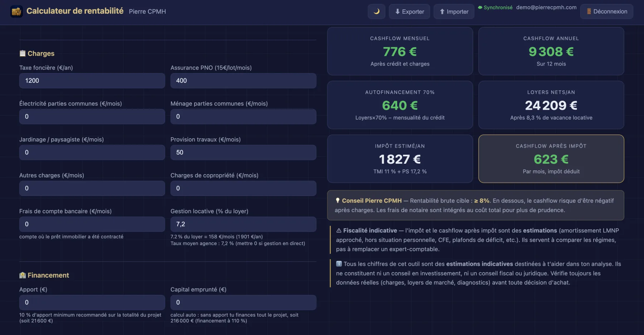Screen dimensions: 644x335
Task: Open the Impôt estimé/an card
Action: [400, 159]
